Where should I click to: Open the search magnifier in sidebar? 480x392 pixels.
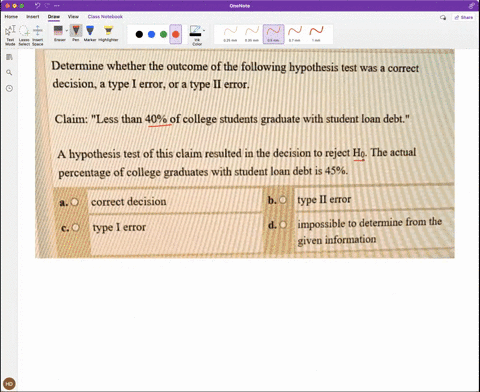point(9,72)
